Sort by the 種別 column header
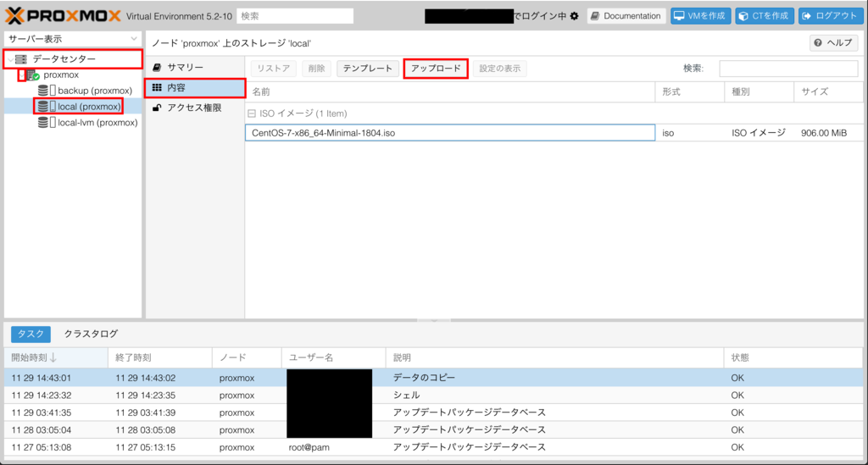Viewport: 868px width, 465px height. pos(759,91)
